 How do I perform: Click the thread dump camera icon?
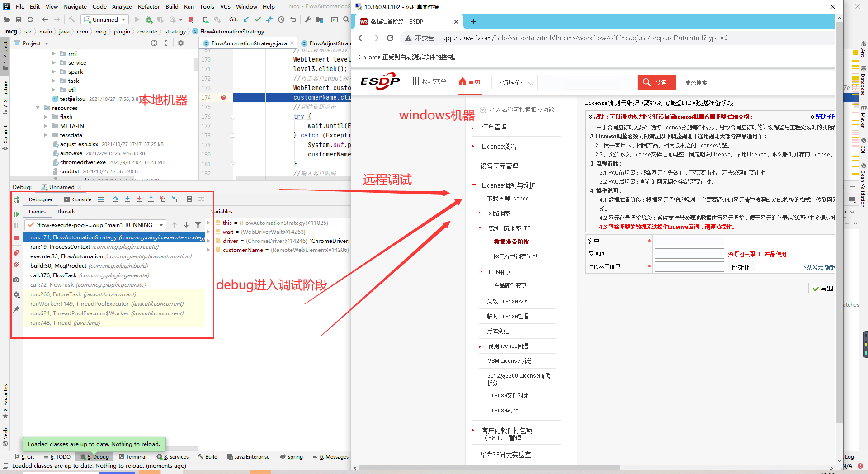pyautogui.click(x=16, y=280)
